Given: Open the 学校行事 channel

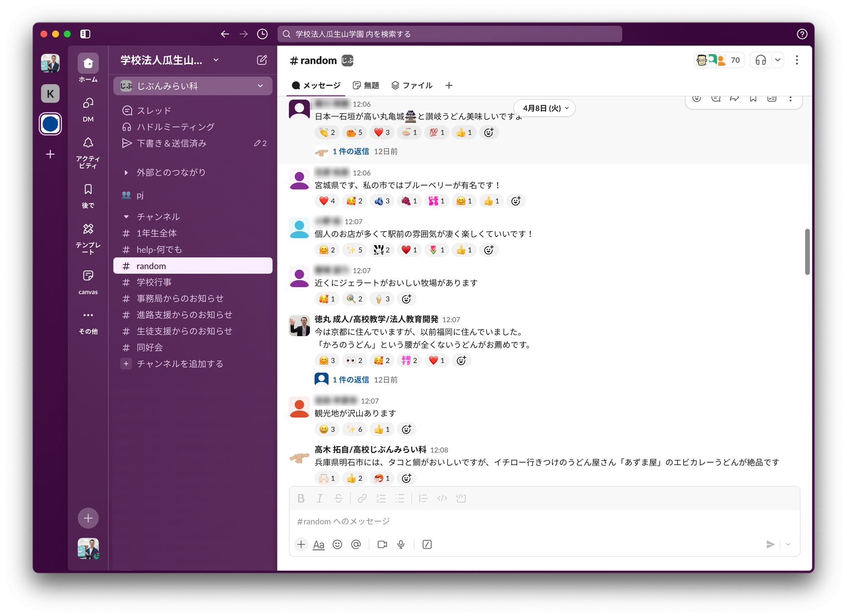Looking at the screenshot, I should point(193,282).
